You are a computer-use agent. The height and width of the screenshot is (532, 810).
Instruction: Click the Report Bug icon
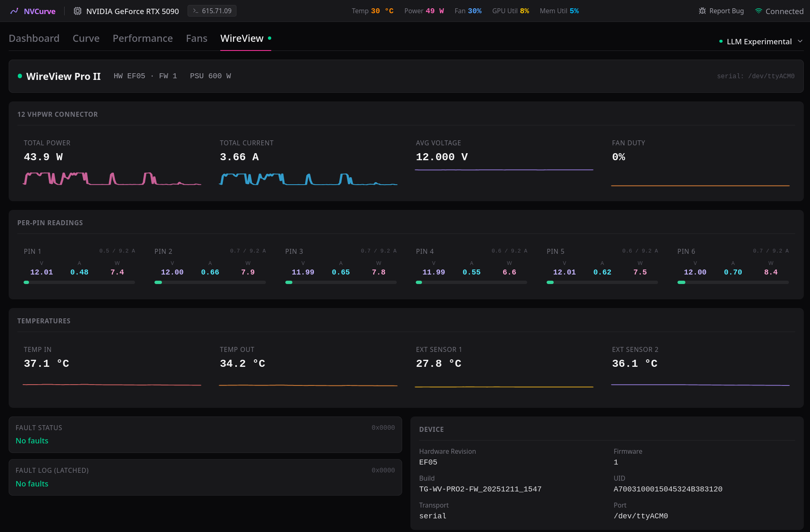tap(702, 11)
